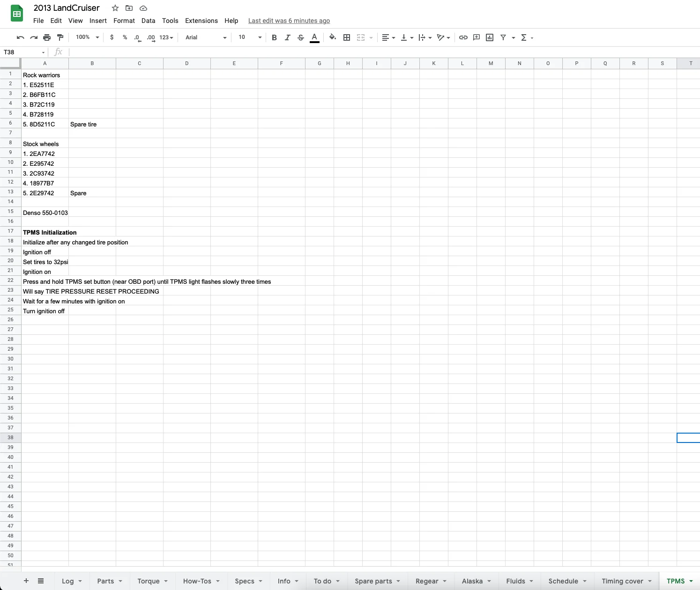700x590 pixels.
Task: Star the 2013 LandCruiser document
Action: click(x=115, y=8)
